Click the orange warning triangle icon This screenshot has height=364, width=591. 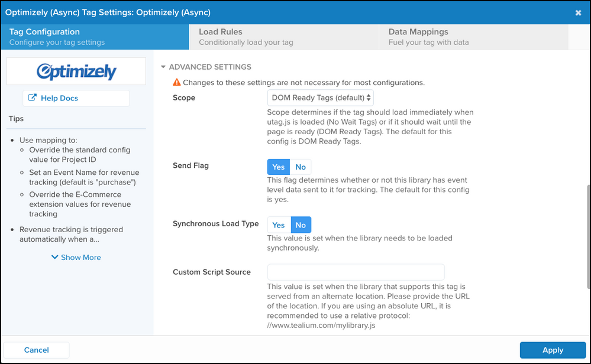click(176, 83)
